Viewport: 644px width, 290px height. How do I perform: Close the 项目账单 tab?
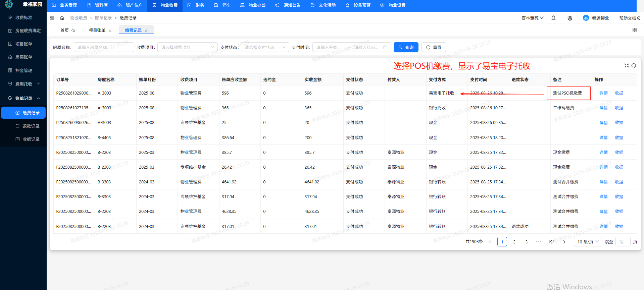tap(110, 31)
